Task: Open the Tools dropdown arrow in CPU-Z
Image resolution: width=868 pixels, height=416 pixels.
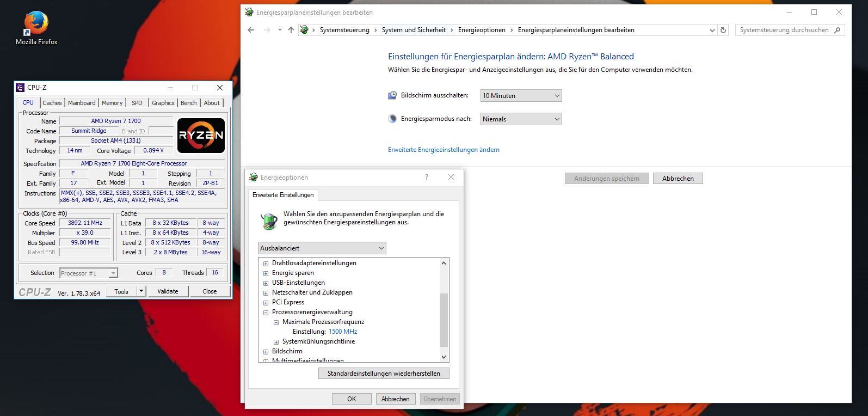Action: coord(141,291)
